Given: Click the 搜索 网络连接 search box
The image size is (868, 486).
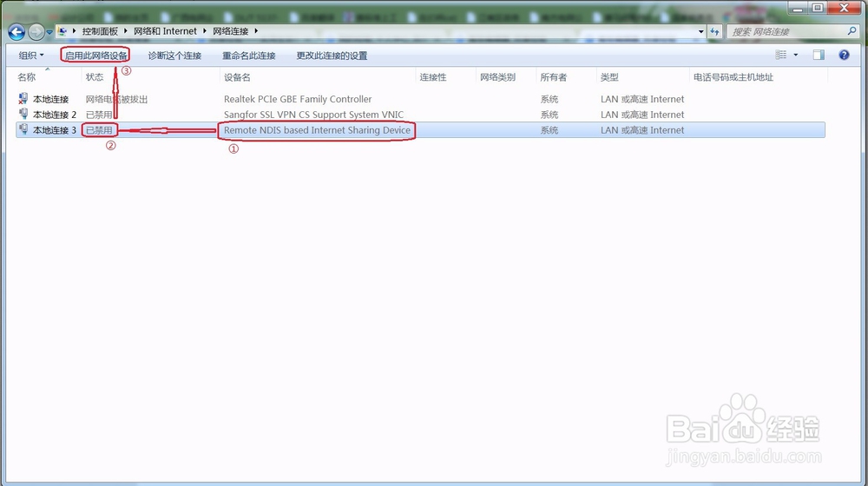Looking at the screenshot, I should [786, 31].
